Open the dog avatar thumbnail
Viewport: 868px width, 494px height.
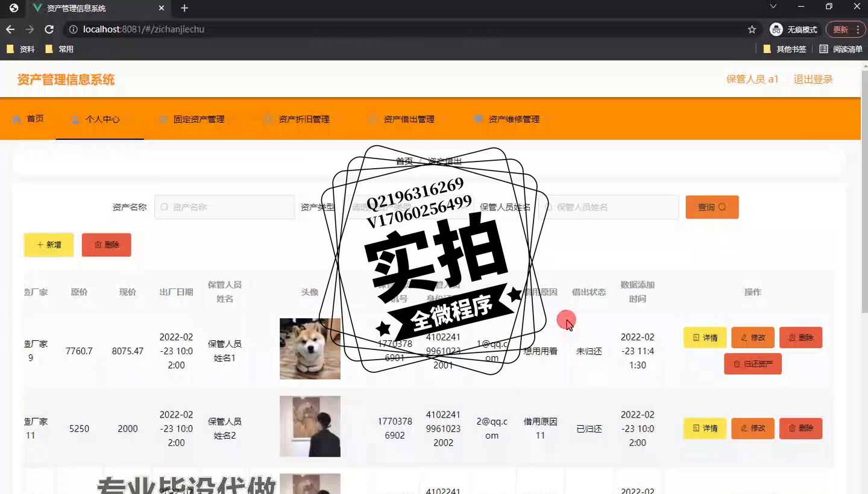(310, 349)
